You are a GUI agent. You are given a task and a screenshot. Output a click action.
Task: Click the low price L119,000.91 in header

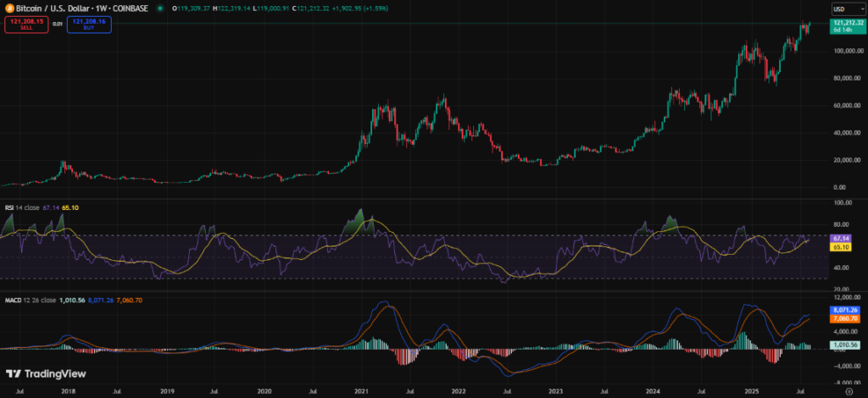pyautogui.click(x=272, y=8)
